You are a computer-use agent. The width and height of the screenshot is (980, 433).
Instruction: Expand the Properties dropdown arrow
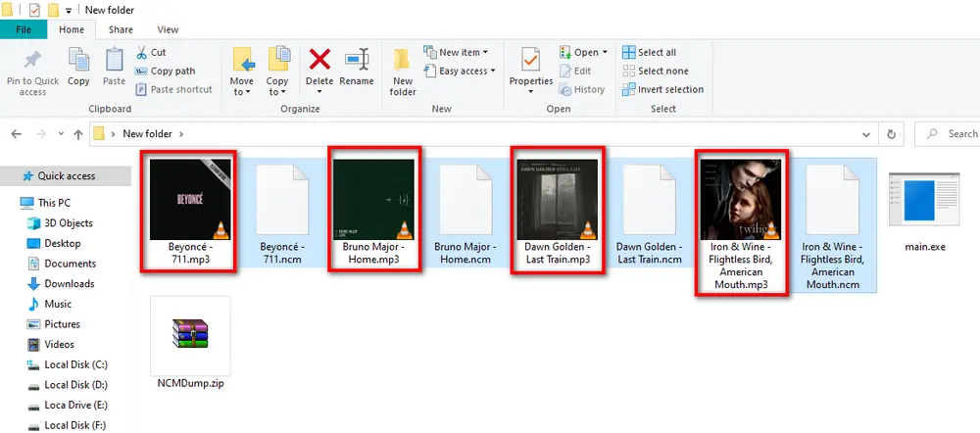coord(530,92)
